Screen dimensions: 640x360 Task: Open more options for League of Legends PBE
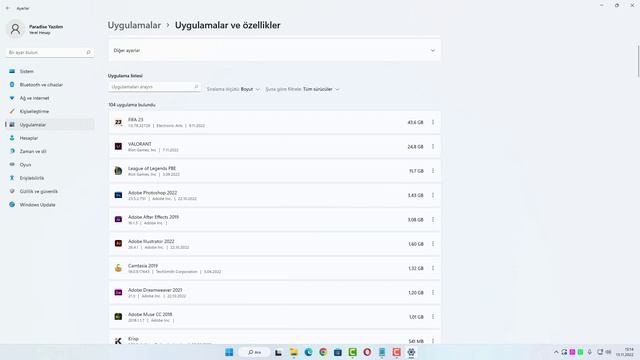tap(433, 171)
